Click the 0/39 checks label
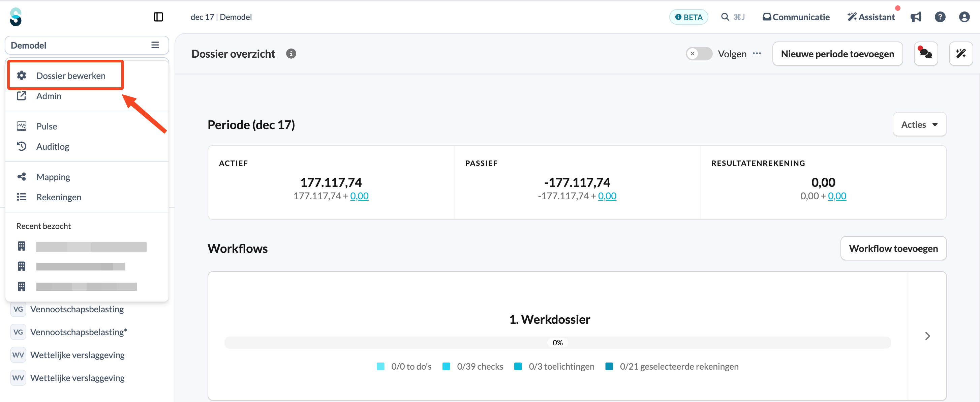This screenshot has width=980, height=402. click(480, 366)
